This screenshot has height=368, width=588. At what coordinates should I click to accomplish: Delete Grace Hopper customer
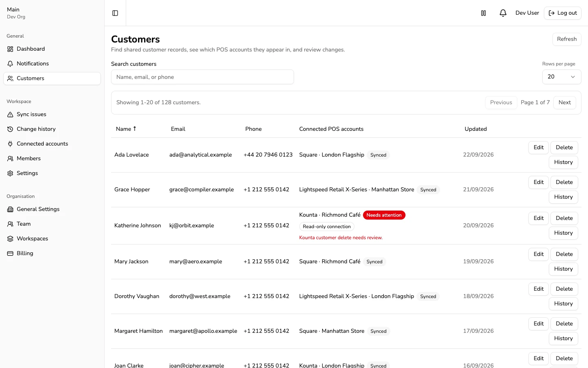(564, 182)
